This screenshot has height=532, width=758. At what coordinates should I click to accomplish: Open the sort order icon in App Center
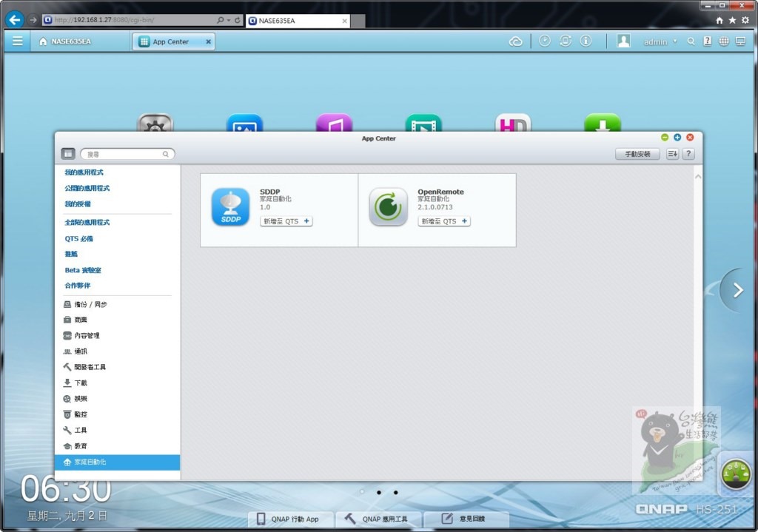(672, 154)
